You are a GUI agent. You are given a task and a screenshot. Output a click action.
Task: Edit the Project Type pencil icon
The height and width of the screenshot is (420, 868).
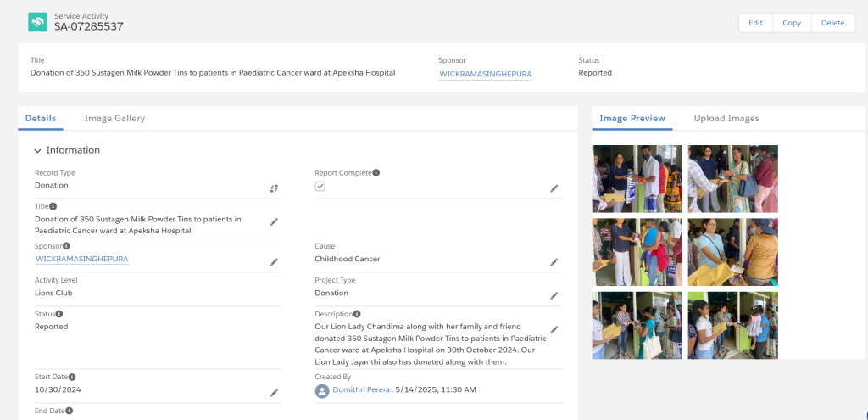(554, 296)
